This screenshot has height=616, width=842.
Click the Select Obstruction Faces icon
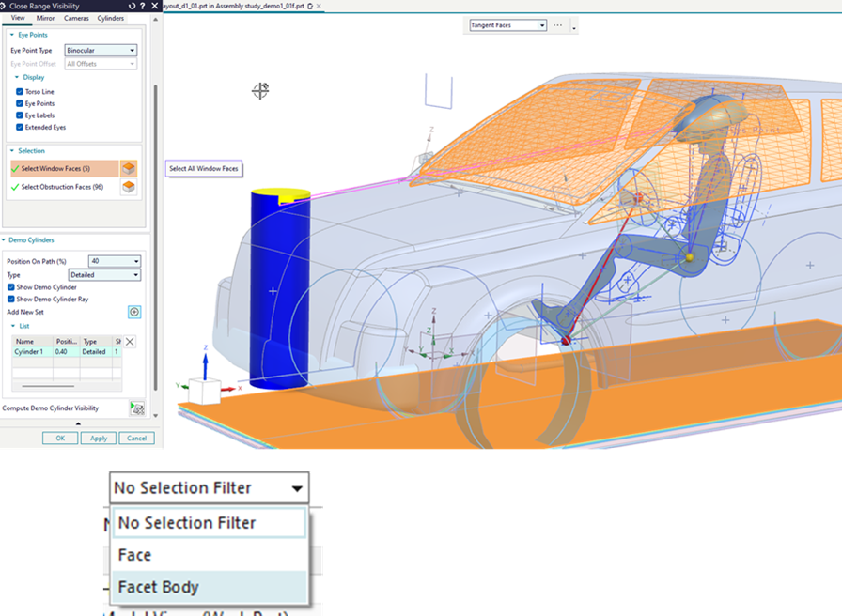(129, 187)
